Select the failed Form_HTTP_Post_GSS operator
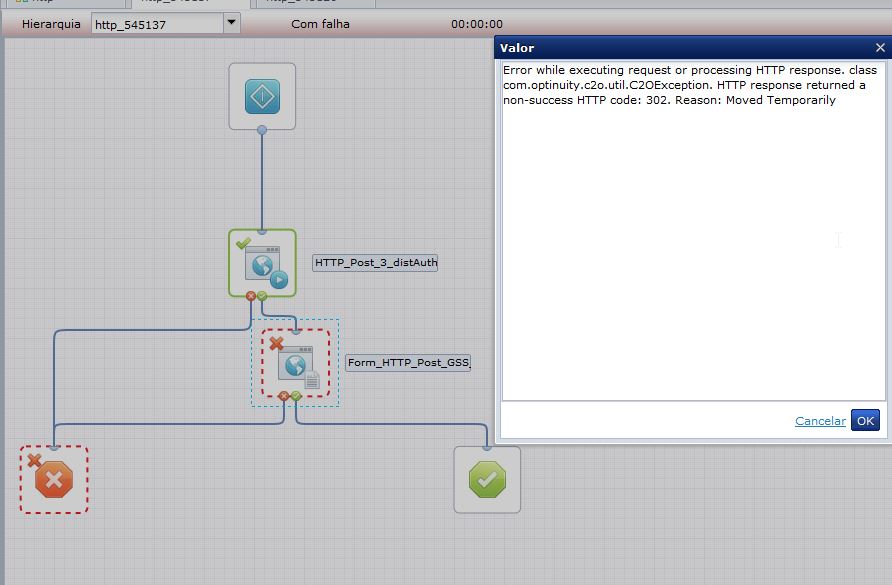The height and width of the screenshot is (585, 892). tap(295, 363)
